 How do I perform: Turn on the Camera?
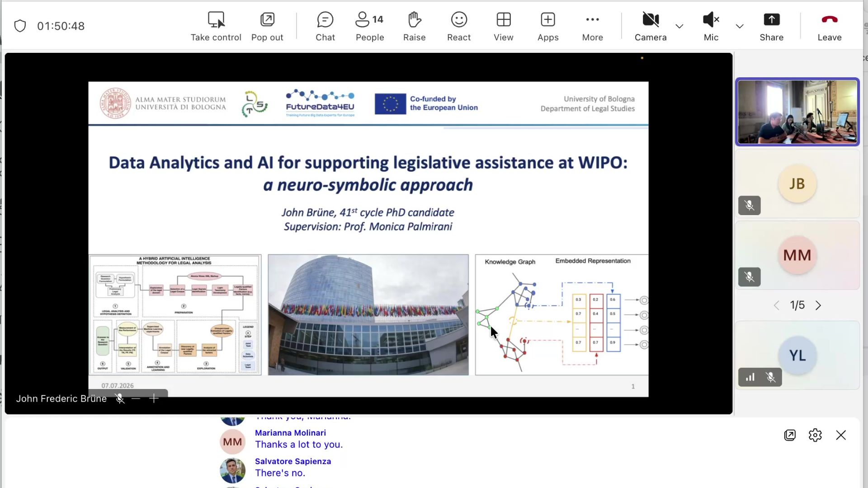point(651,26)
